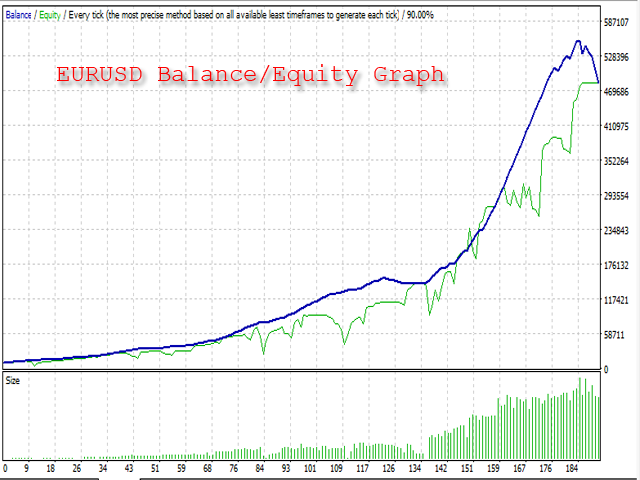Image resolution: width=640 pixels, height=480 pixels.
Task: Click the 528396 vertical axis value
Action: pos(616,57)
